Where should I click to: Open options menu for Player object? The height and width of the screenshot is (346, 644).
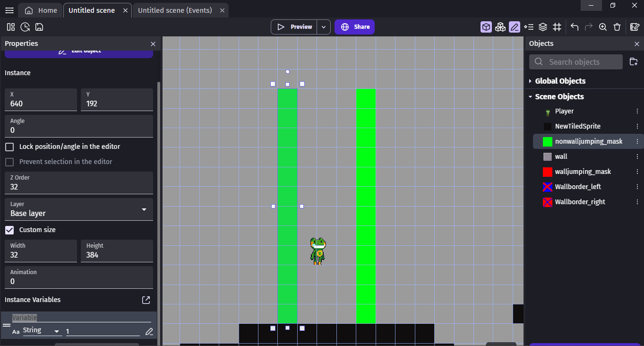coord(637,111)
